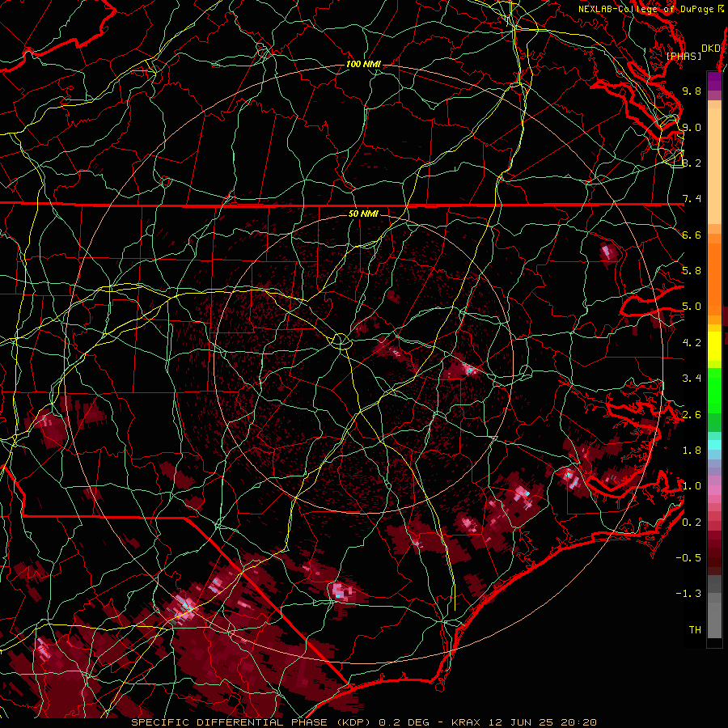728x728 pixels.
Task: Select the 0.2 value on the color scale
Action: [x=692, y=523]
